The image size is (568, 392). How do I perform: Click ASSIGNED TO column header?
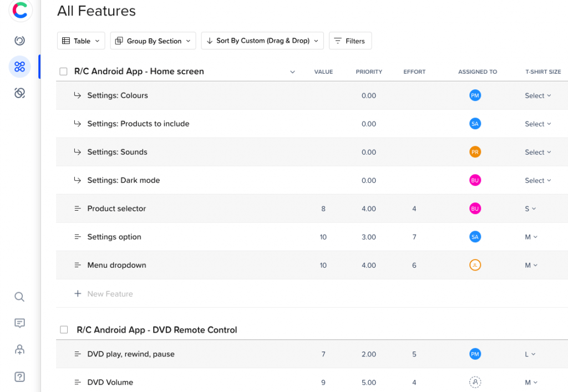[478, 72]
